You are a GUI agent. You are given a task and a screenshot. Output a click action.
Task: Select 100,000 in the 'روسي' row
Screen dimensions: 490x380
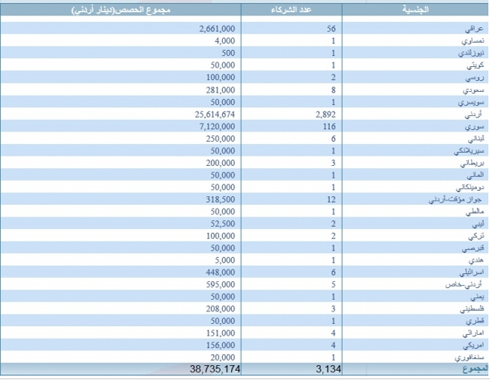coord(221,77)
